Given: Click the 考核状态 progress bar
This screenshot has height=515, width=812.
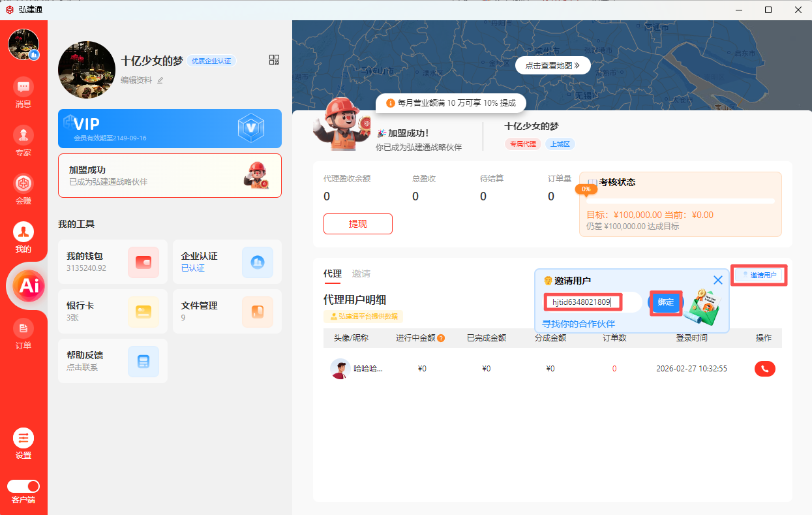Looking at the screenshot, I should pyautogui.click(x=680, y=201).
